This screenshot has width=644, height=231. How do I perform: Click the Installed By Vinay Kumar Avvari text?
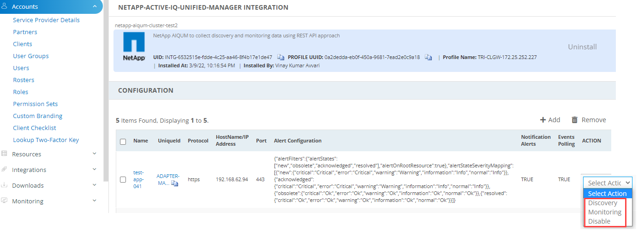282,65
